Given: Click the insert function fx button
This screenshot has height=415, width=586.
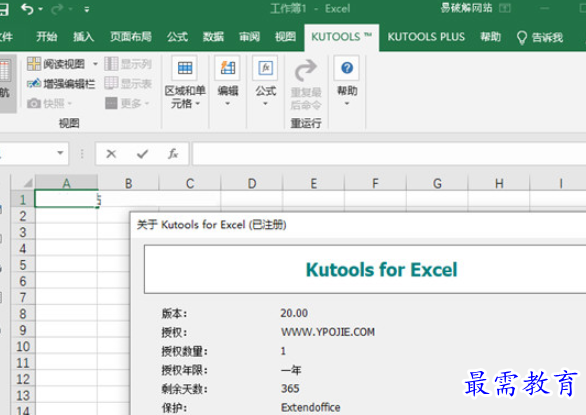Looking at the screenshot, I should [173, 154].
